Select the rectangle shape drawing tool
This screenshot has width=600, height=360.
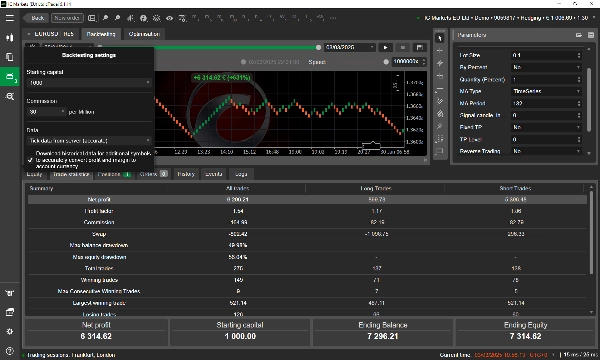[x=440, y=151]
